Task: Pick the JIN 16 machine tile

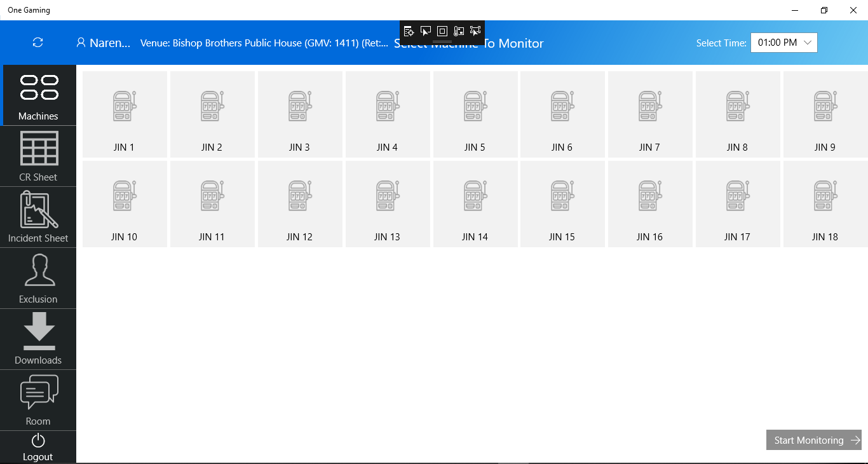Action: [x=650, y=203]
